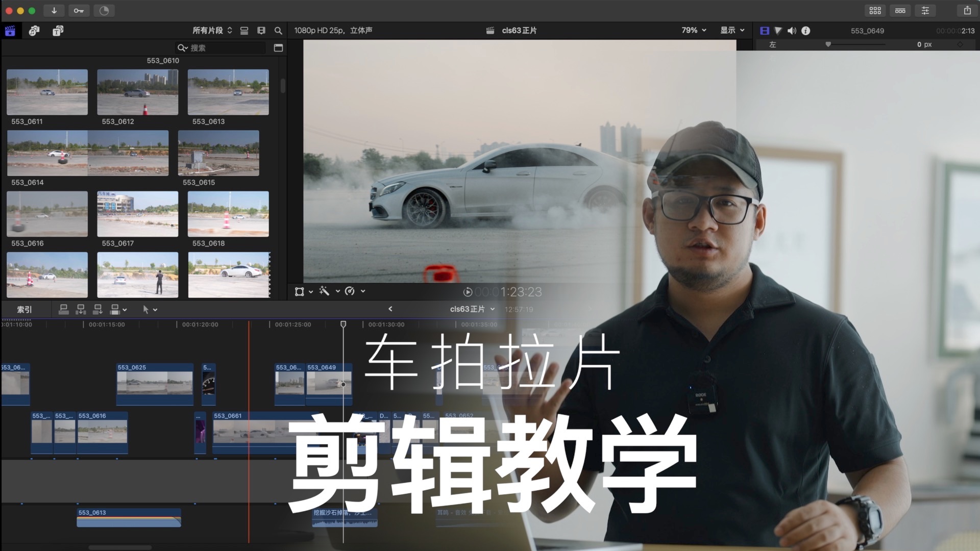The image size is (980, 551).
Task: Open the 显示 view options dropdown
Action: pos(732,30)
